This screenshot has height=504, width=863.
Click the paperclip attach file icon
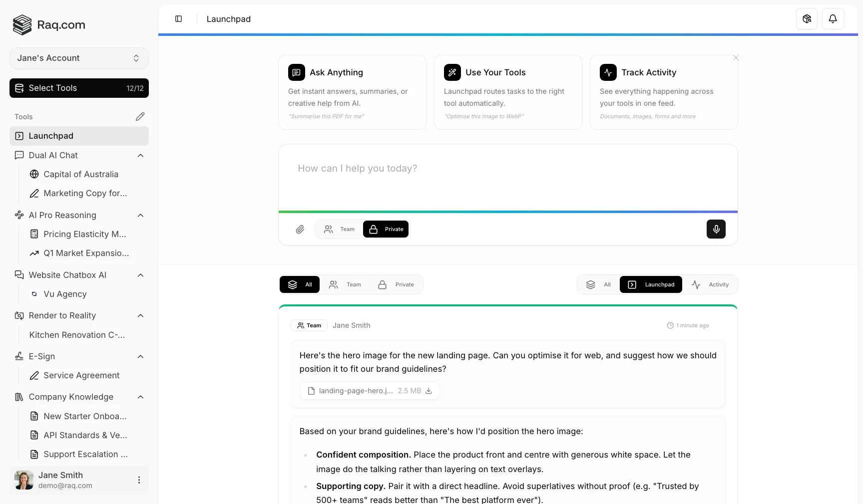point(300,230)
